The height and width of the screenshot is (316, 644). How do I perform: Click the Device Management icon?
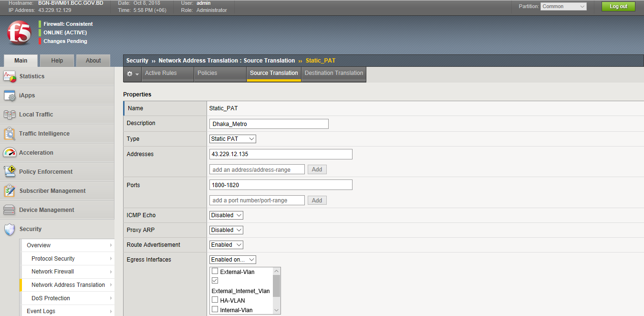pyautogui.click(x=10, y=210)
